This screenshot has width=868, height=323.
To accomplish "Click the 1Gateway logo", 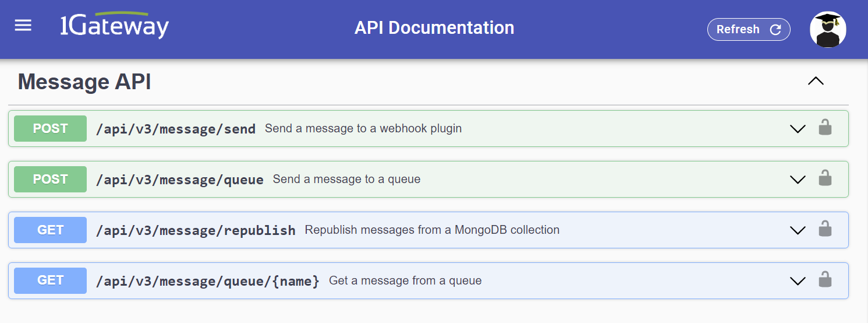I will pyautogui.click(x=115, y=26).
